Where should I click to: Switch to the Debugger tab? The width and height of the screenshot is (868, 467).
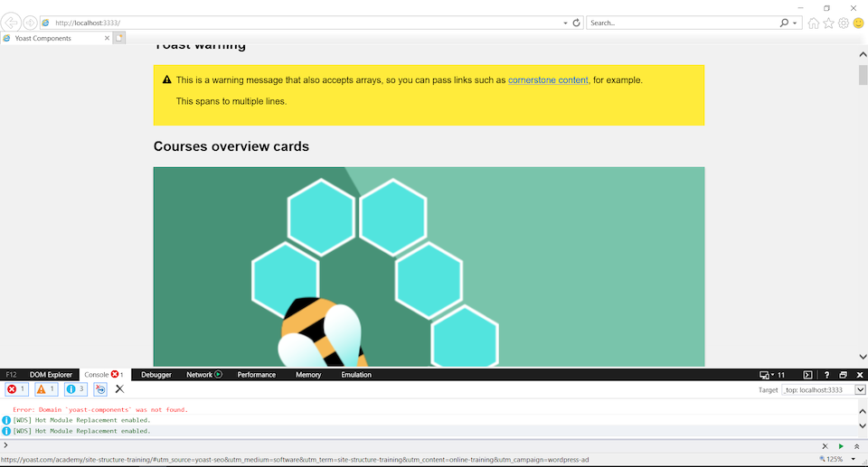156,375
